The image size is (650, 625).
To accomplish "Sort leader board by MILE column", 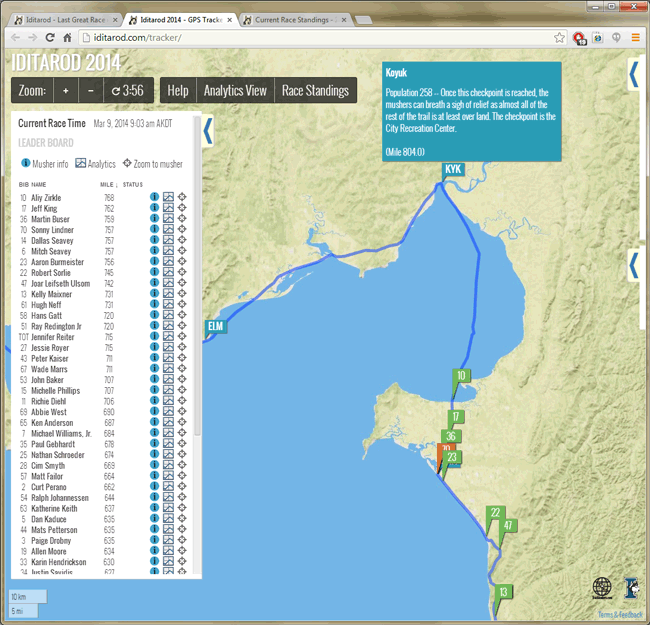I will 109,184.
